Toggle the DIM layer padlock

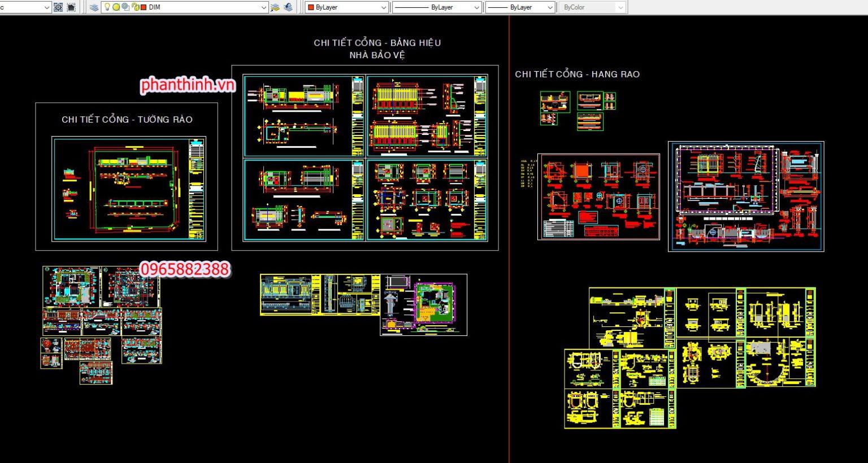coord(134,7)
